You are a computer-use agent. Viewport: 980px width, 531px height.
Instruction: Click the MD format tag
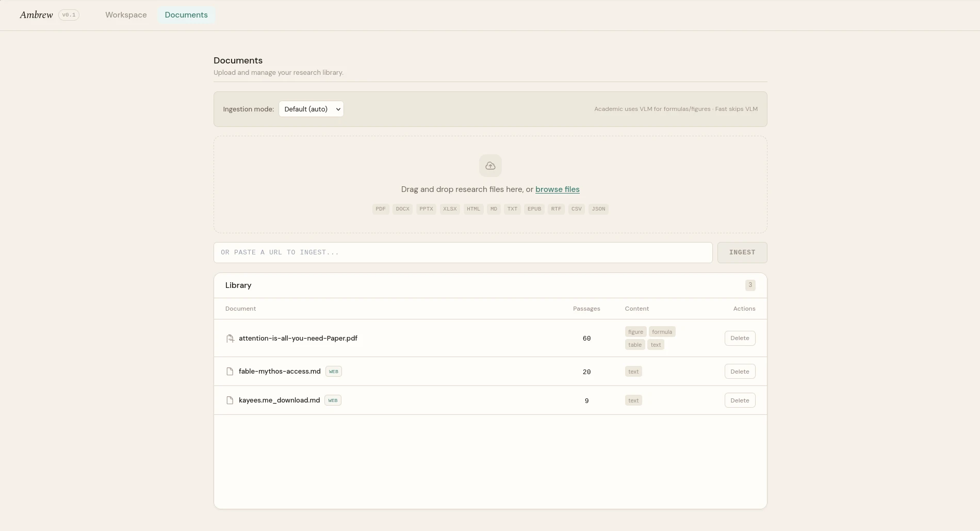pyautogui.click(x=494, y=209)
